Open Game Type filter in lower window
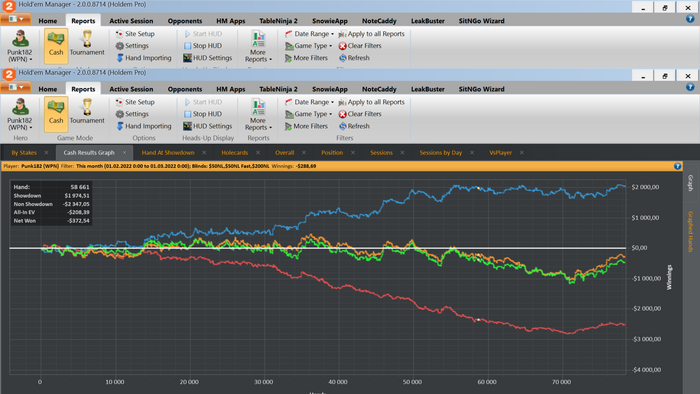700x394 pixels. 308,114
